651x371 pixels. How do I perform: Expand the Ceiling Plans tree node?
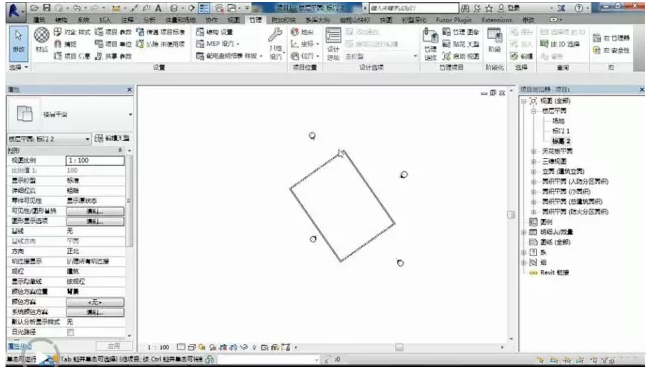coord(534,151)
